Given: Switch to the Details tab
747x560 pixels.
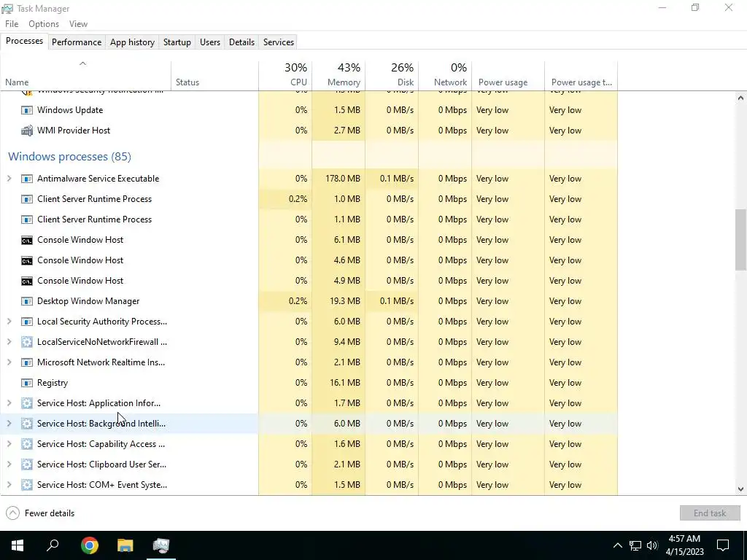Looking at the screenshot, I should tap(241, 42).
